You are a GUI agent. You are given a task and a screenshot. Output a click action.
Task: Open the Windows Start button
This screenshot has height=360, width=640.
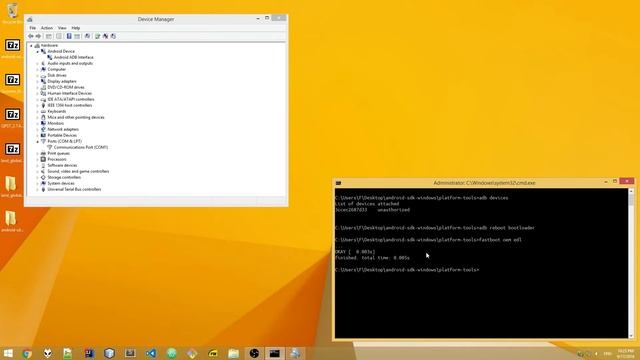(8, 353)
